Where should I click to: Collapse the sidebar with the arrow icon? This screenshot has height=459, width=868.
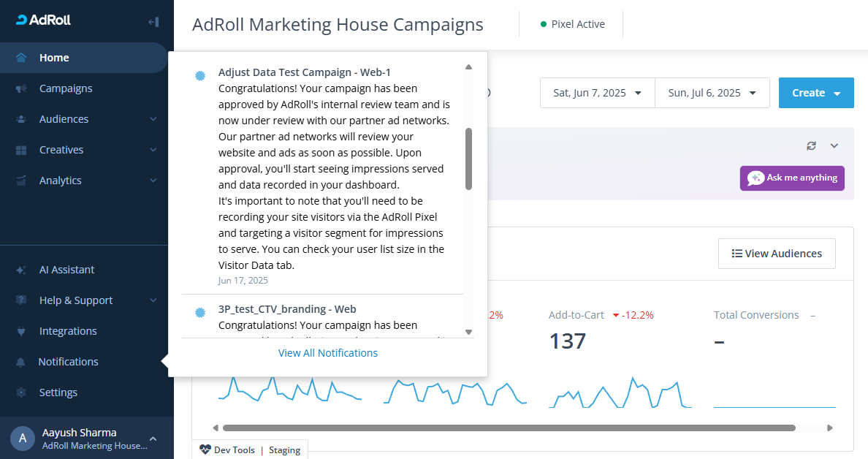[x=153, y=22]
